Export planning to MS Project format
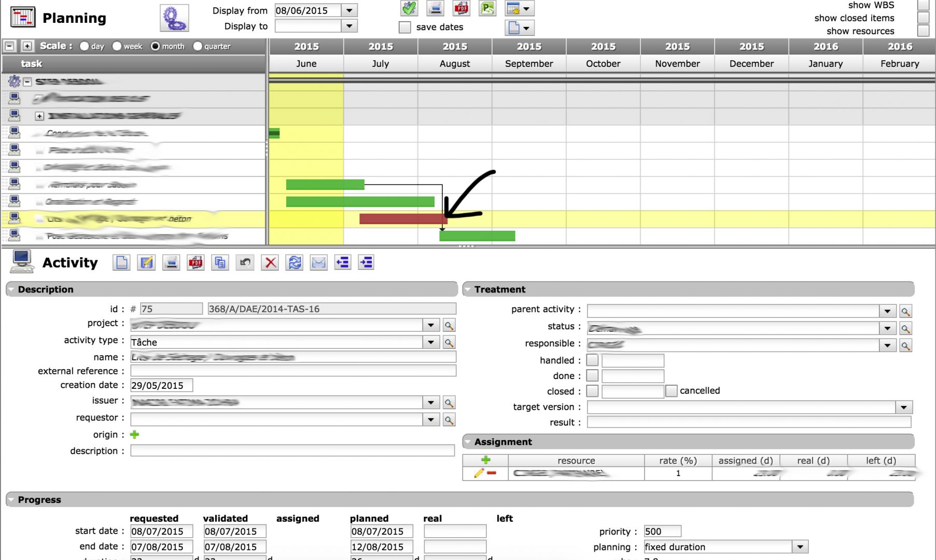 pos(487,8)
